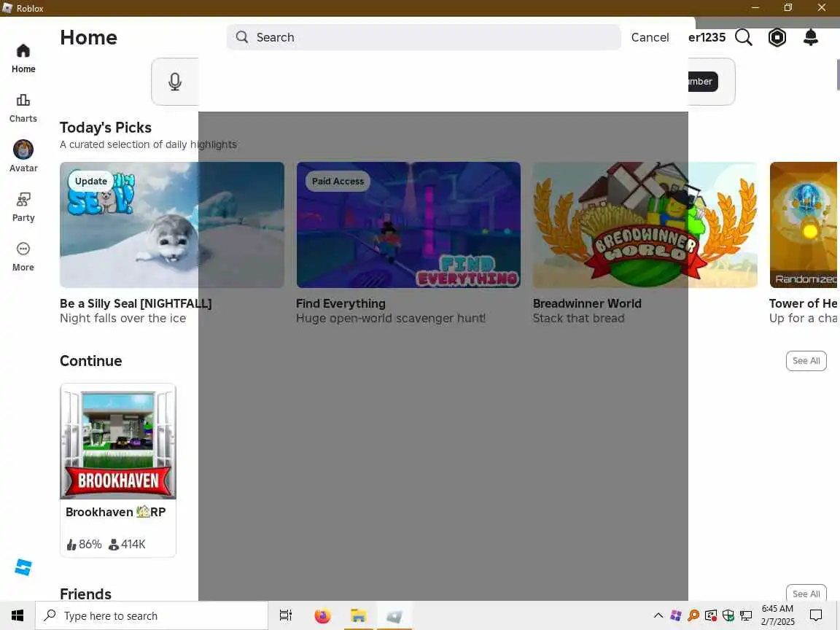The height and width of the screenshot is (630, 840).
Task: Open the Roblox Studio icon in sidebar
Action: [x=23, y=567]
